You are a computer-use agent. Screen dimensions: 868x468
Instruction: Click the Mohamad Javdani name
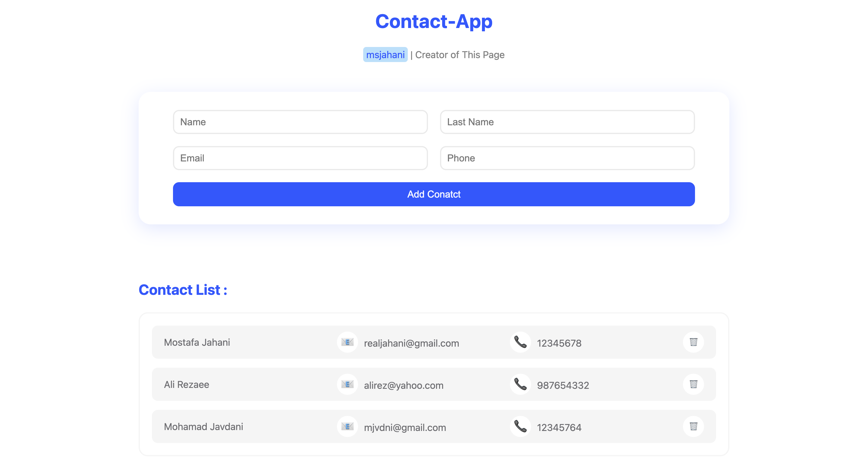203,426
